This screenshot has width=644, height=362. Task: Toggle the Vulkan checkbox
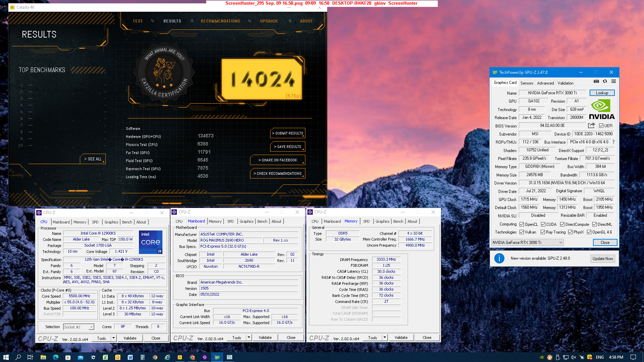pos(522,232)
